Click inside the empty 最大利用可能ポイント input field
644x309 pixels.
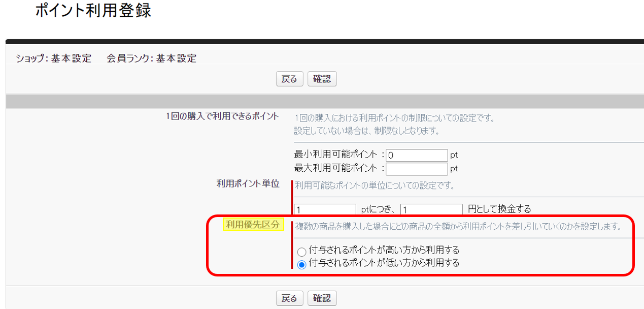(x=416, y=168)
